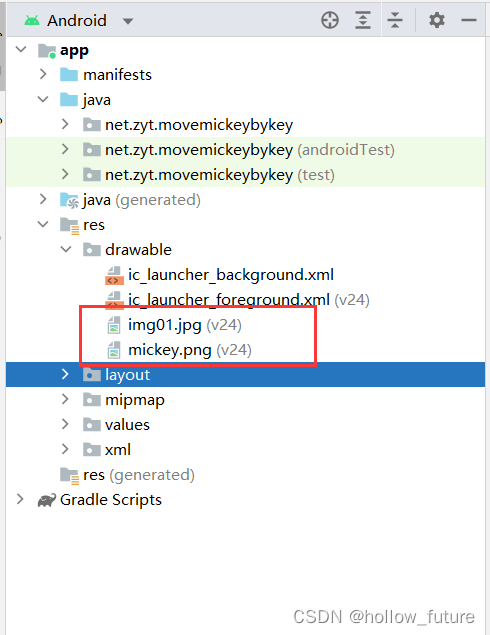Click the Select Opened File target icon
This screenshot has height=635, width=490.
coord(330,20)
